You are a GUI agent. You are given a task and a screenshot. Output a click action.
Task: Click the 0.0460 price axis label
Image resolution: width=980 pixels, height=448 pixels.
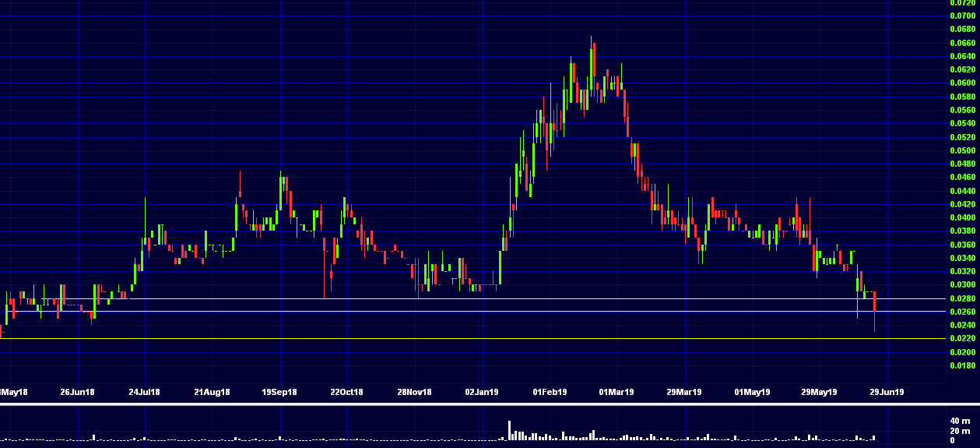click(963, 178)
